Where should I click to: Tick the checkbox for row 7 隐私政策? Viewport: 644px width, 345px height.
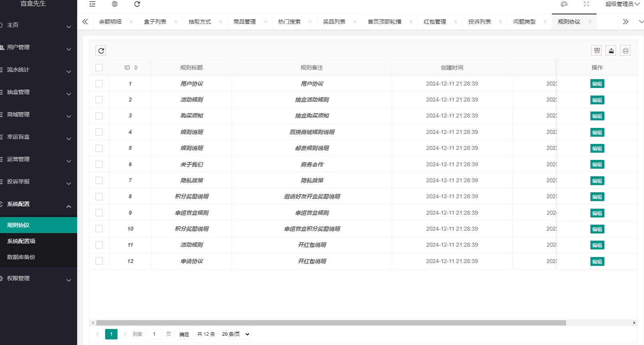99,180
